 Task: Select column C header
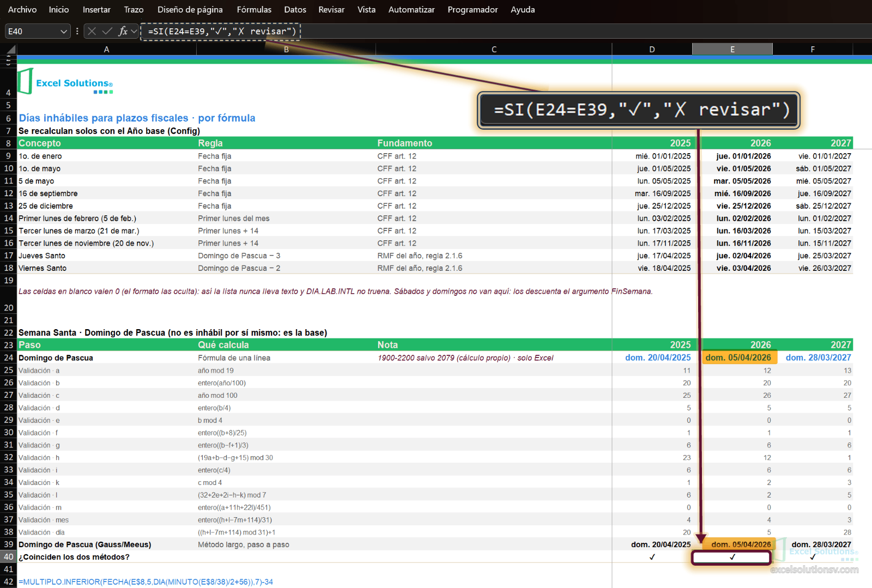pyautogui.click(x=494, y=50)
